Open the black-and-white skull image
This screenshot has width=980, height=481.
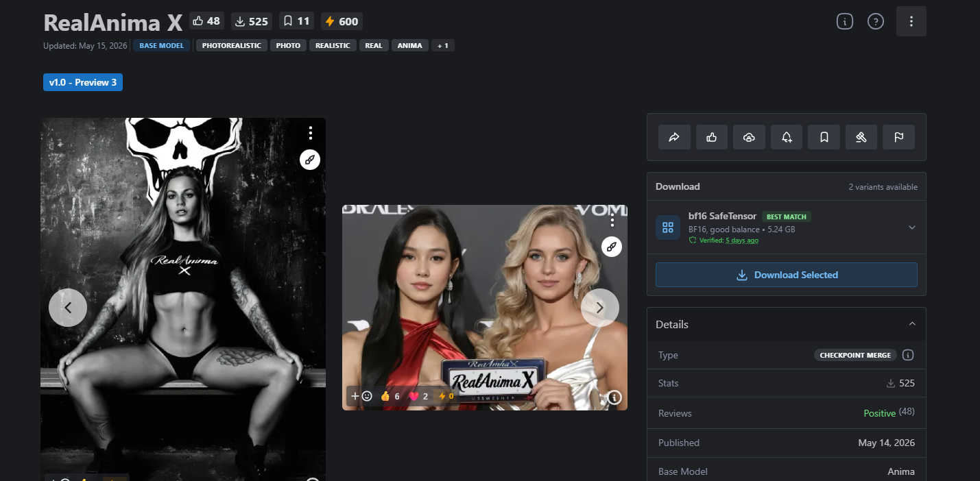pyautogui.click(x=183, y=299)
